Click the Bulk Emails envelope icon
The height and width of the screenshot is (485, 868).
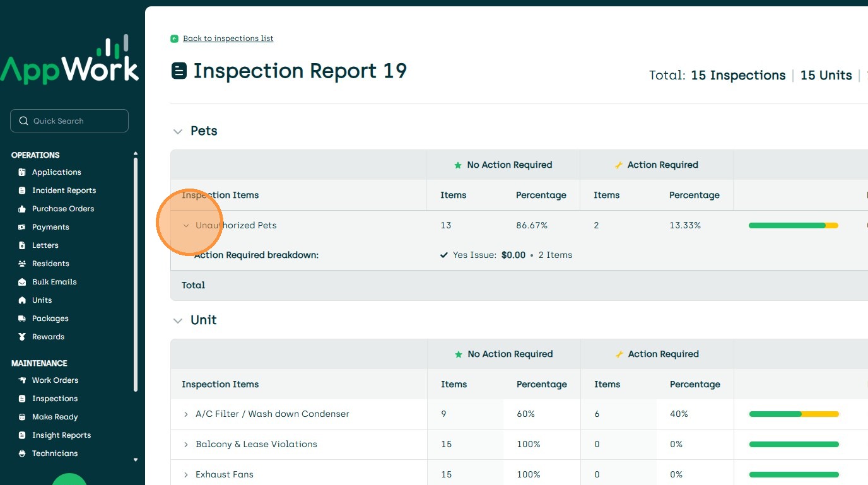click(x=22, y=282)
